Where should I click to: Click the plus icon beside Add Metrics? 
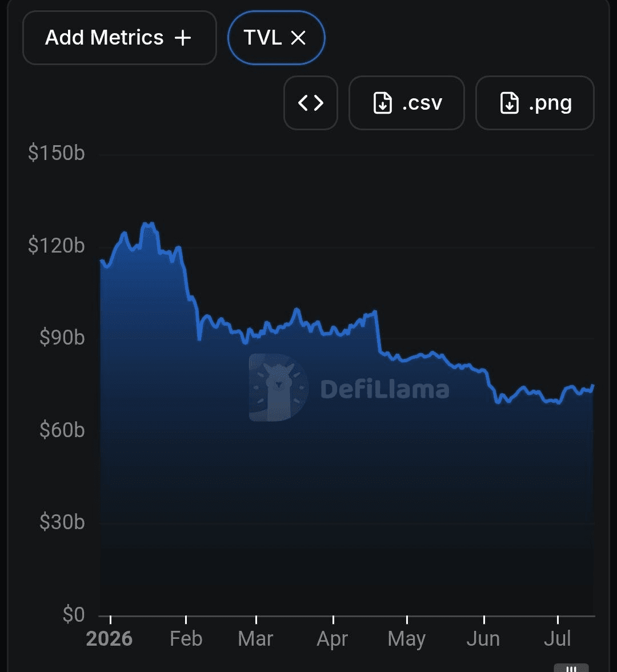click(183, 38)
